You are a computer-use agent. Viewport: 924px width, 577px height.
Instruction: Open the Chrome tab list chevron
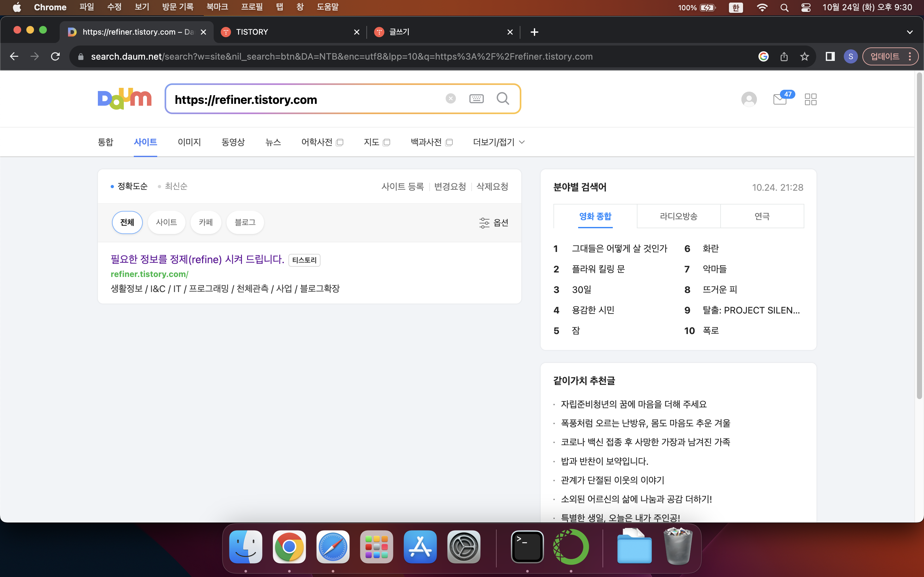pyautogui.click(x=910, y=32)
